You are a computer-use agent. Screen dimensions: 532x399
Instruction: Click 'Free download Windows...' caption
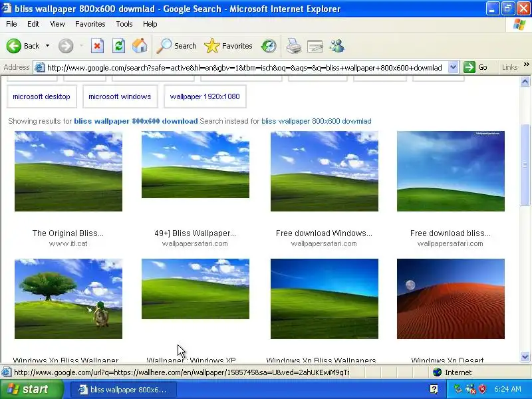click(x=324, y=233)
